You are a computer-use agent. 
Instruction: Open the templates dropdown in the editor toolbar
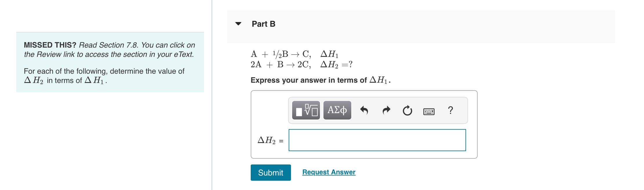306,110
